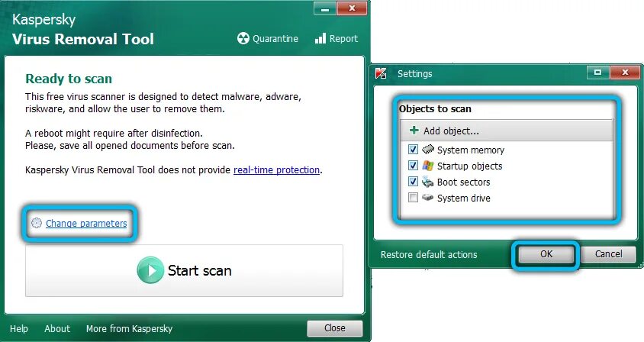Open More from Kaspersky link

[130, 329]
